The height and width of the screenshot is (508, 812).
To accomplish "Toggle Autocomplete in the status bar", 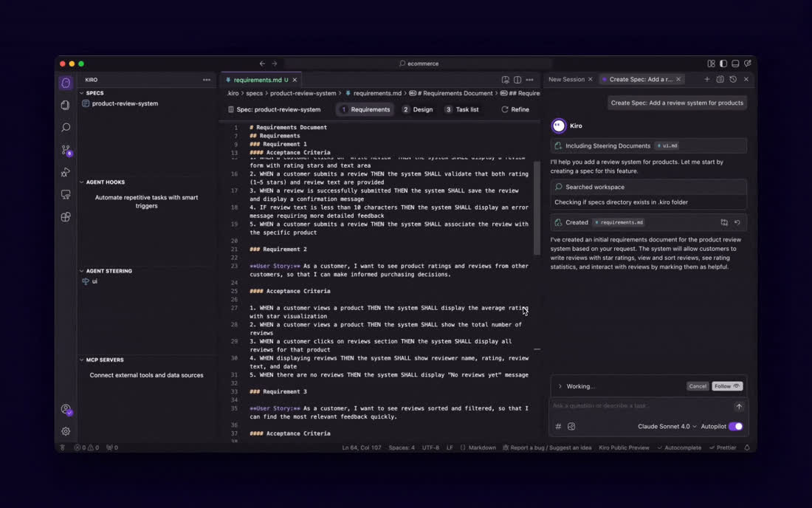I will pos(679,447).
